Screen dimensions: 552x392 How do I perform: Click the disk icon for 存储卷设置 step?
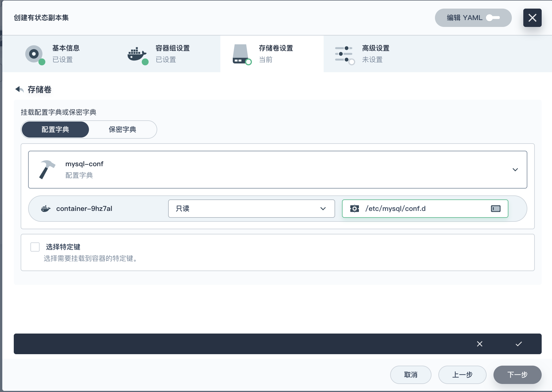pos(241,54)
